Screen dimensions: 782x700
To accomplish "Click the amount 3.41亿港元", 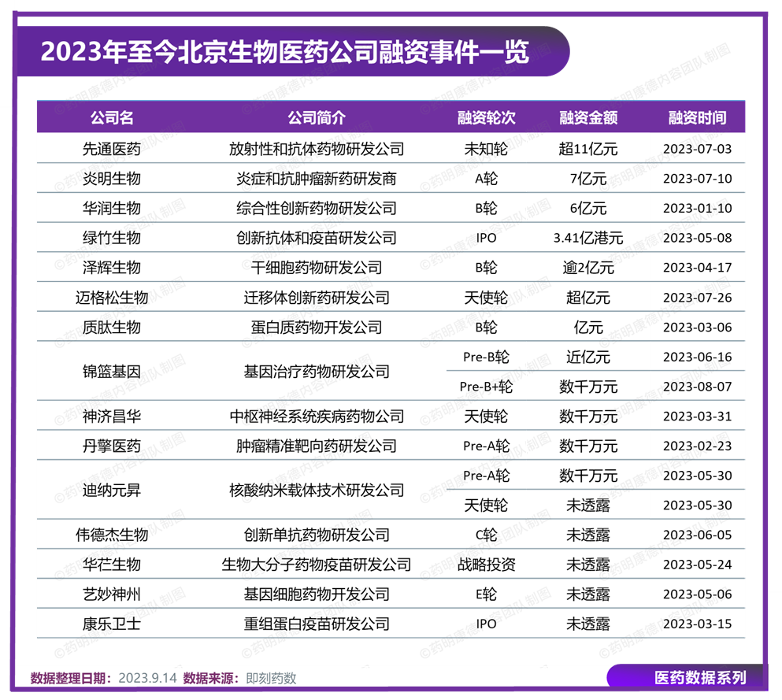I will pos(588,238).
